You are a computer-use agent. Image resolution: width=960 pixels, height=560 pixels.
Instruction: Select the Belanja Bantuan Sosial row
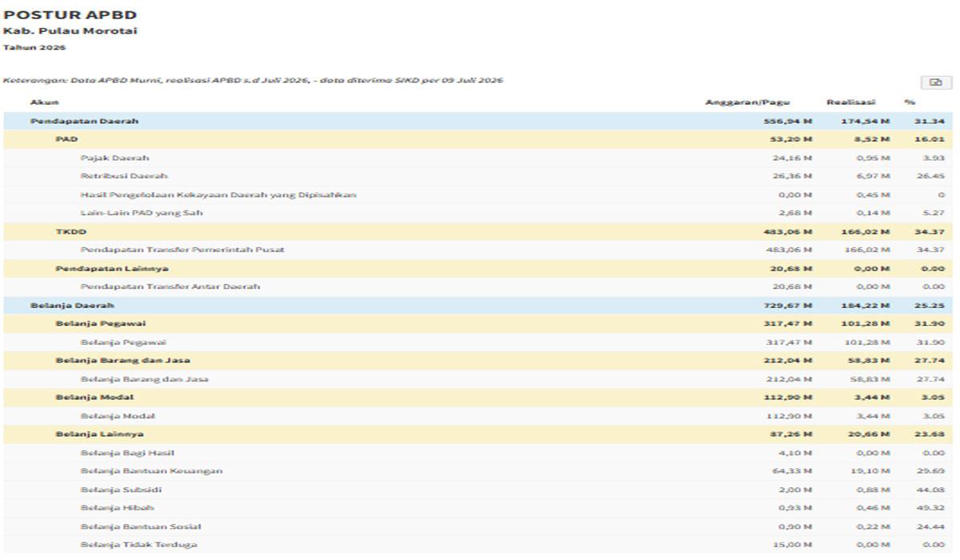pyautogui.click(x=141, y=526)
